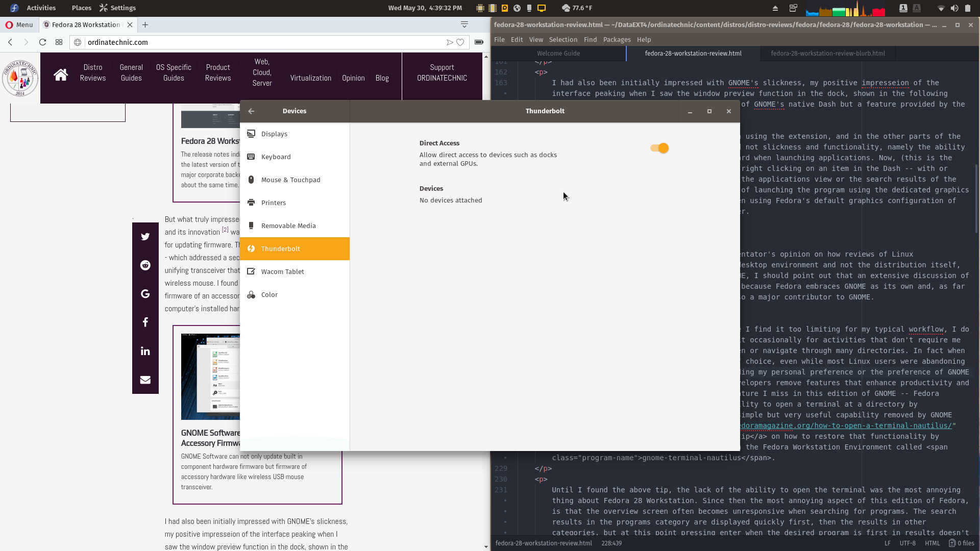Image resolution: width=980 pixels, height=551 pixels.
Task: Share the article by email icon
Action: [145, 380]
